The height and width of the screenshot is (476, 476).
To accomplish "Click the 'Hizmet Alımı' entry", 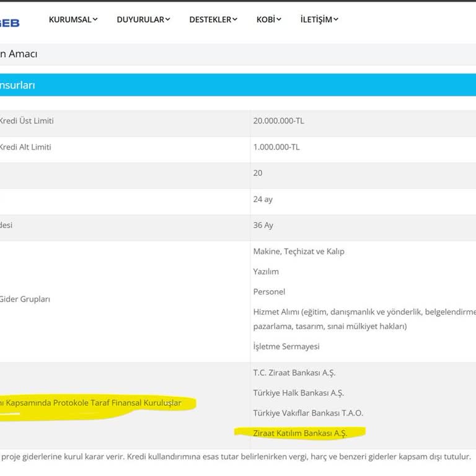I will (364, 319).
